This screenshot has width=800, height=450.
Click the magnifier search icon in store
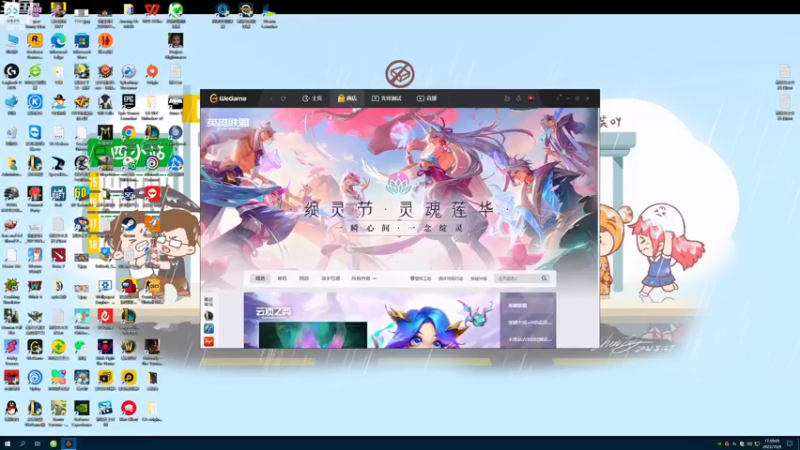[x=544, y=279]
